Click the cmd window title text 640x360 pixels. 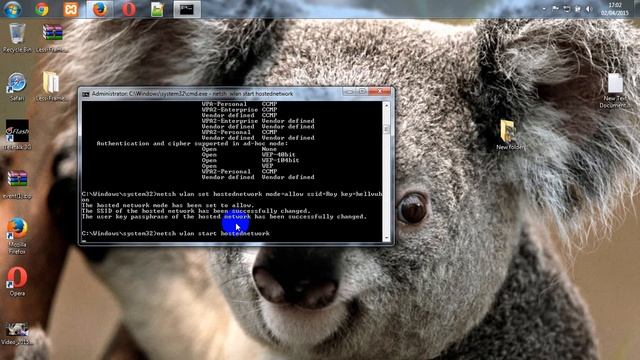[192, 94]
